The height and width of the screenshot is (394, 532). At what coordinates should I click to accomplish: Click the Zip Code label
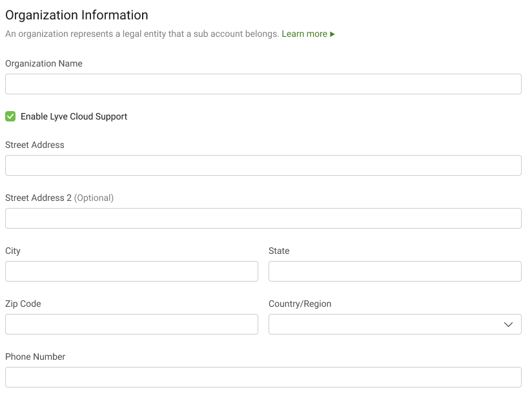pyautogui.click(x=23, y=304)
